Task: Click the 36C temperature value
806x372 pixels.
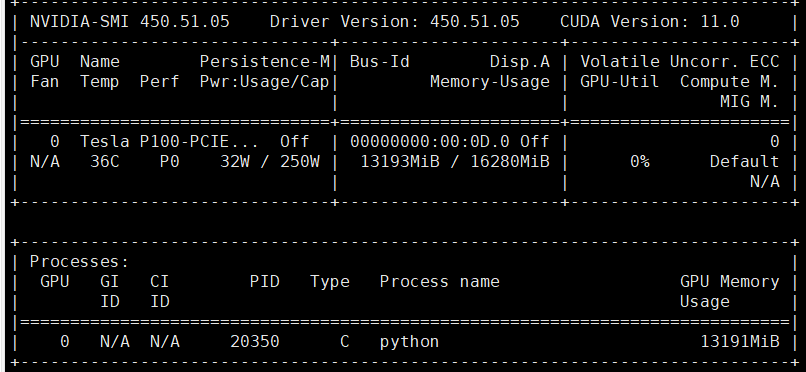Action: (104, 162)
